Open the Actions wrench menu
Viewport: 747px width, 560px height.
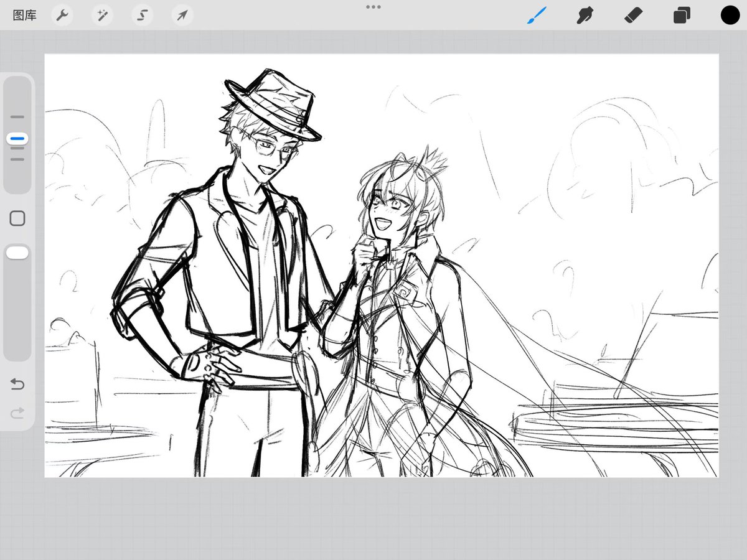[x=62, y=15]
